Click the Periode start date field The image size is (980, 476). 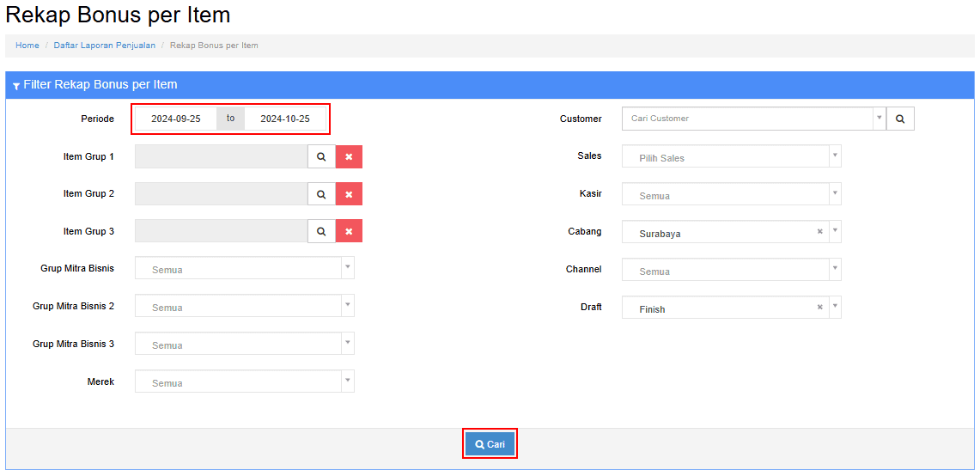pyautogui.click(x=176, y=119)
